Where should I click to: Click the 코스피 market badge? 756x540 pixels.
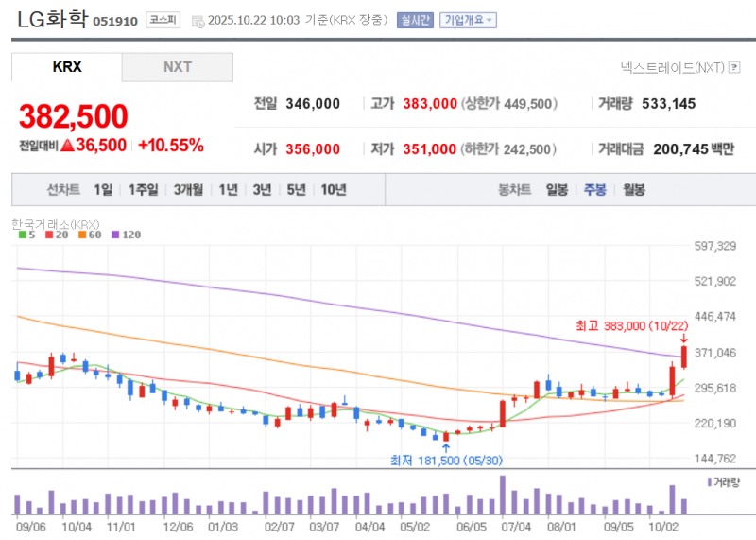pos(163,20)
